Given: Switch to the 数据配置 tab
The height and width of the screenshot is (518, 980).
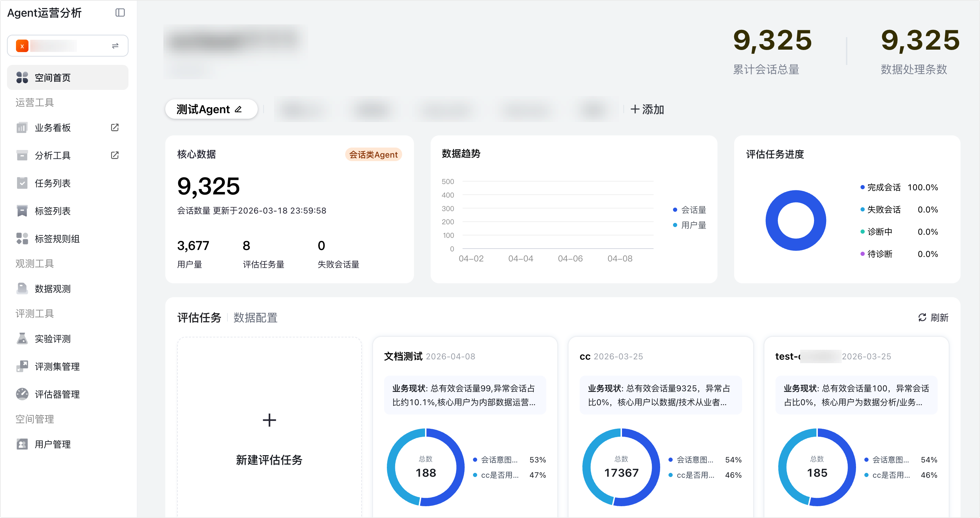Looking at the screenshot, I should click(x=255, y=318).
